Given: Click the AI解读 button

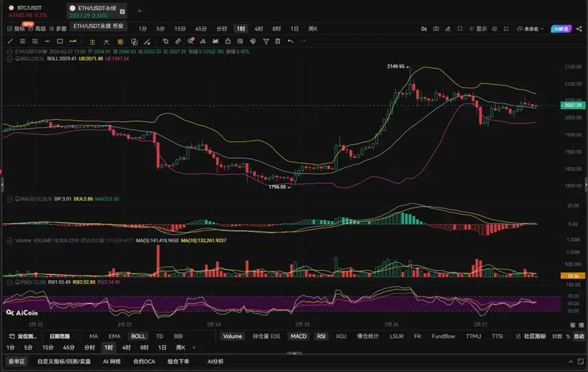Looking at the screenshot, I should [x=561, y=29].
